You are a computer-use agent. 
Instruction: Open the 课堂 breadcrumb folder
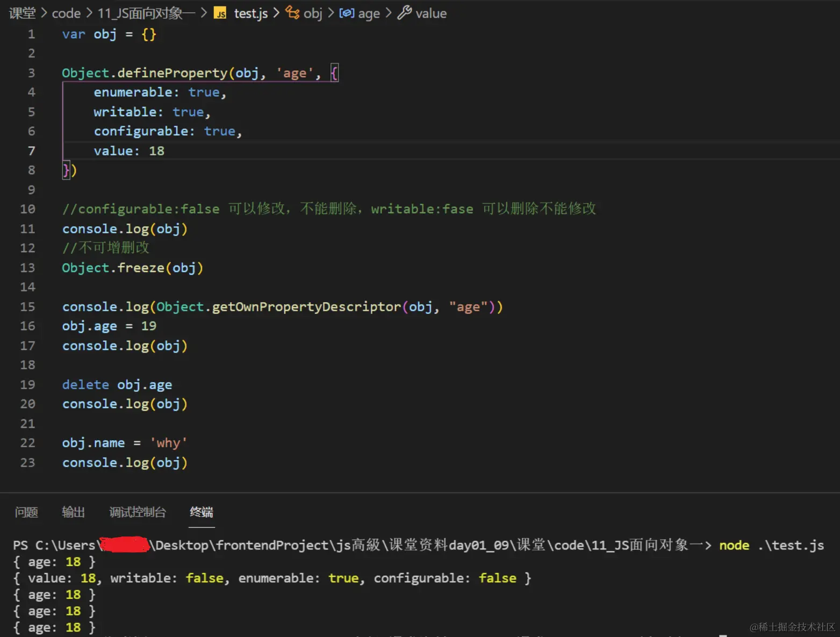23,13
